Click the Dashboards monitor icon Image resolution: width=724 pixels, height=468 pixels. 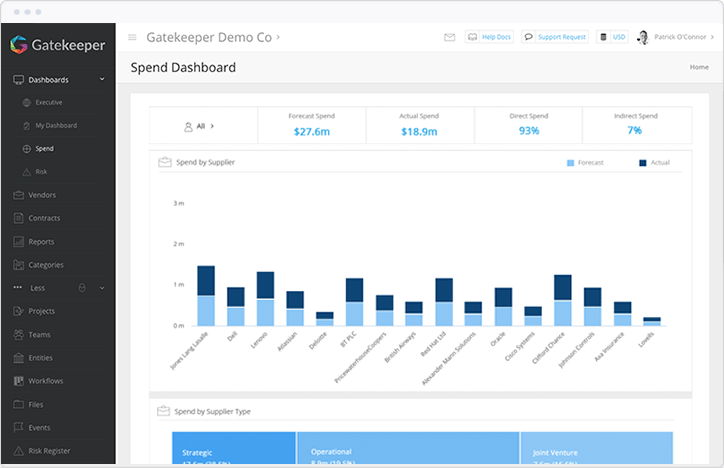pyautogui.click(x=18, y=80)
